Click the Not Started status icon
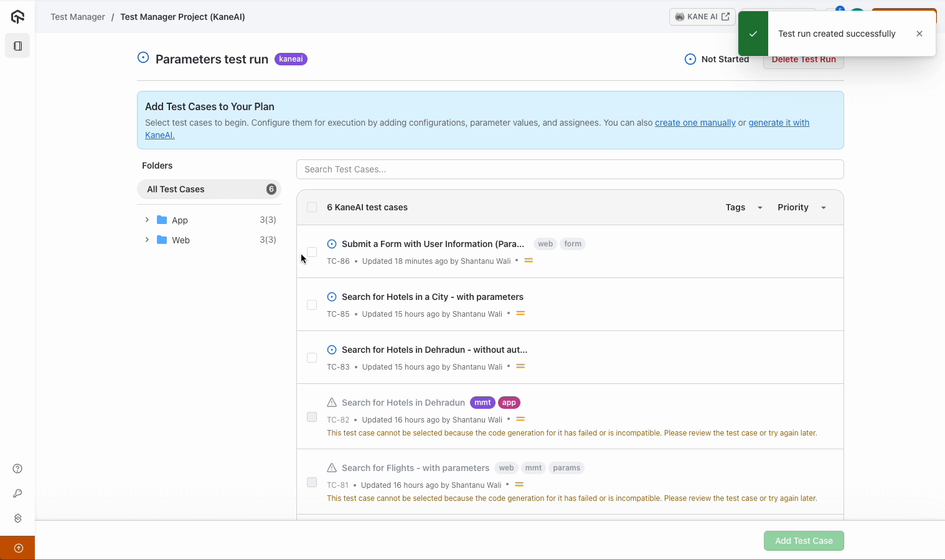Viewport: 945px width, 560px height. [690, 59]
